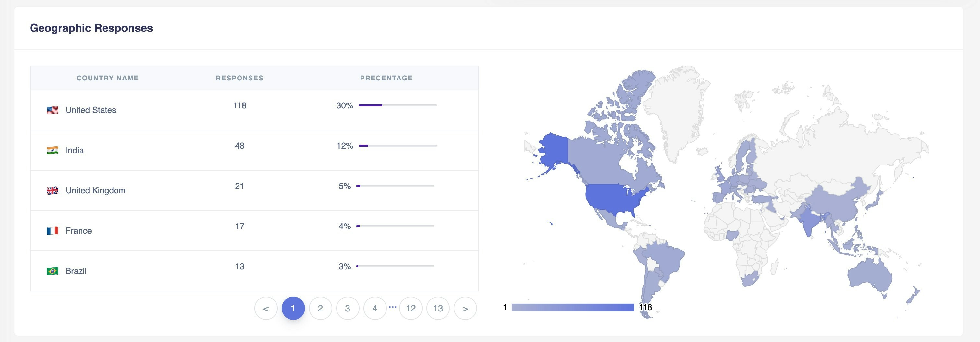Screen dimensions: 980x342
Task: Select page 1 in pagination
Action: pyautogui.click(x=293, y=308)
